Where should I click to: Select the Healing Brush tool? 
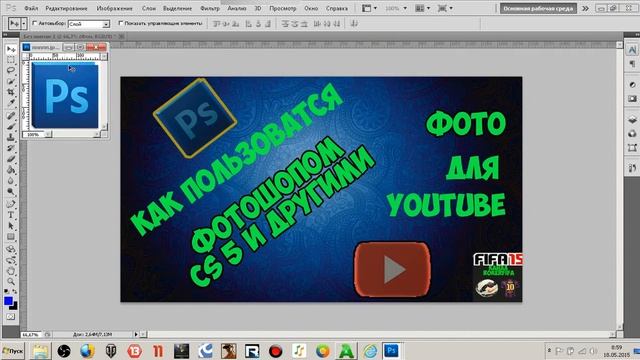(11, 116)
